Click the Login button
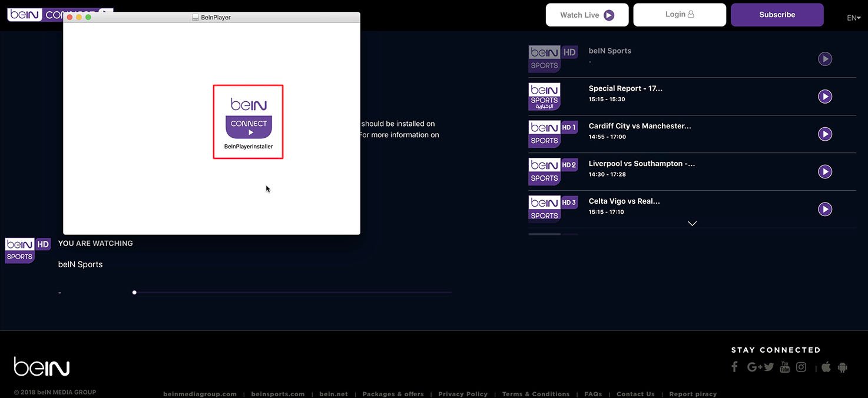 [680, 15]
